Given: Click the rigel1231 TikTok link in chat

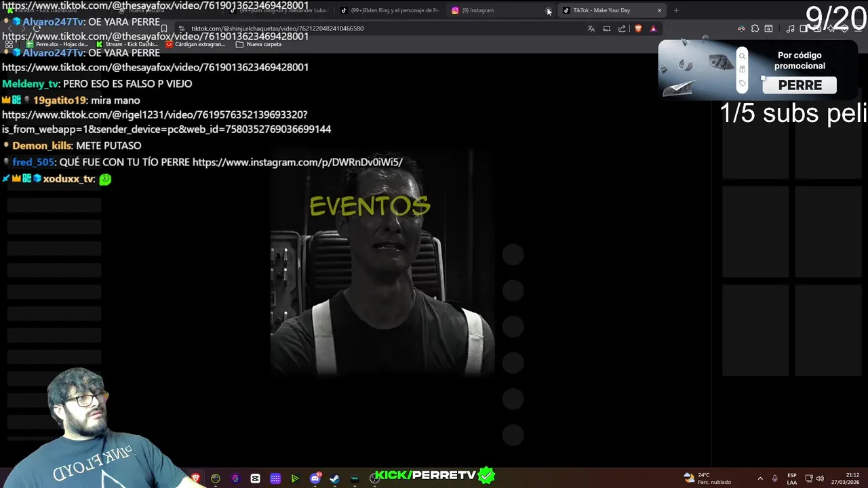Looking at the screenshot, I should 166,121.
